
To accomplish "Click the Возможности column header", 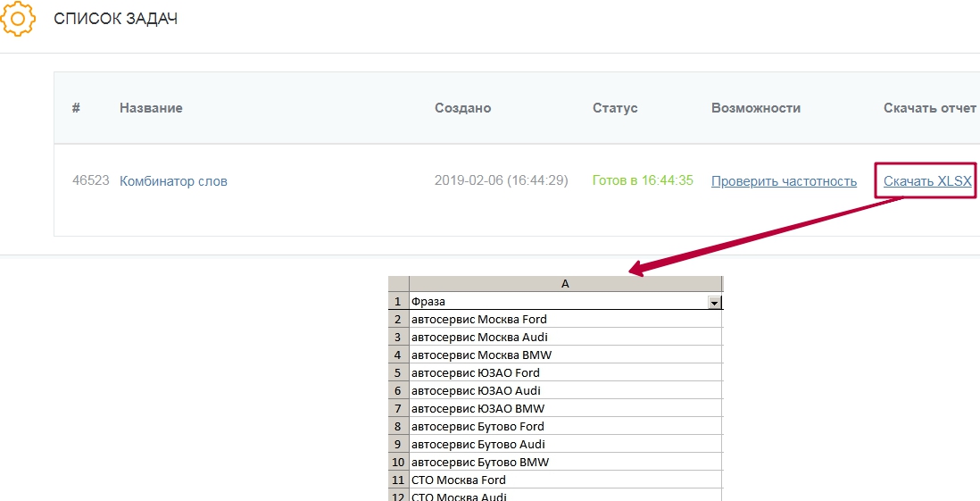I will (x=756, y=108).
